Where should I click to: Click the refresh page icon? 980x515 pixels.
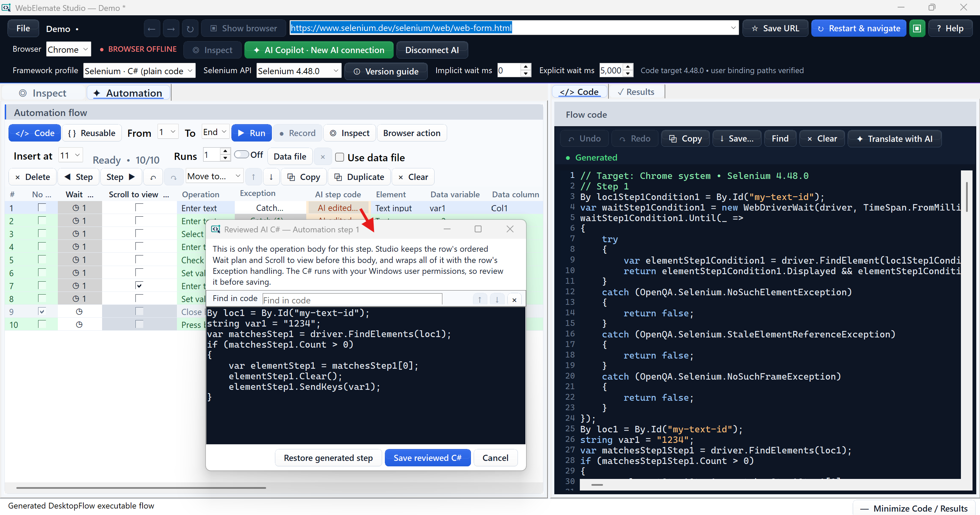pos(190,29)
